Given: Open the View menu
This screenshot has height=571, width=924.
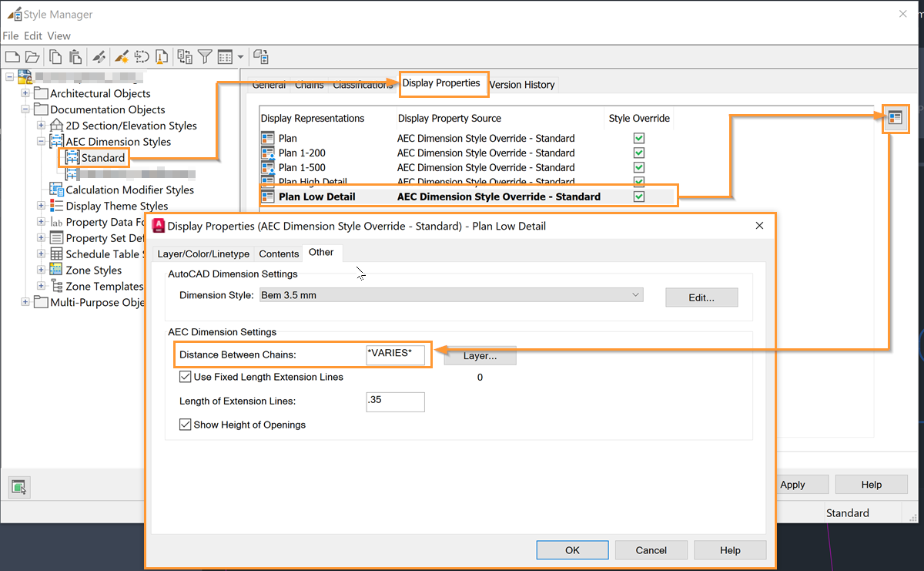Looking at the screenshot, I should 59,35.
